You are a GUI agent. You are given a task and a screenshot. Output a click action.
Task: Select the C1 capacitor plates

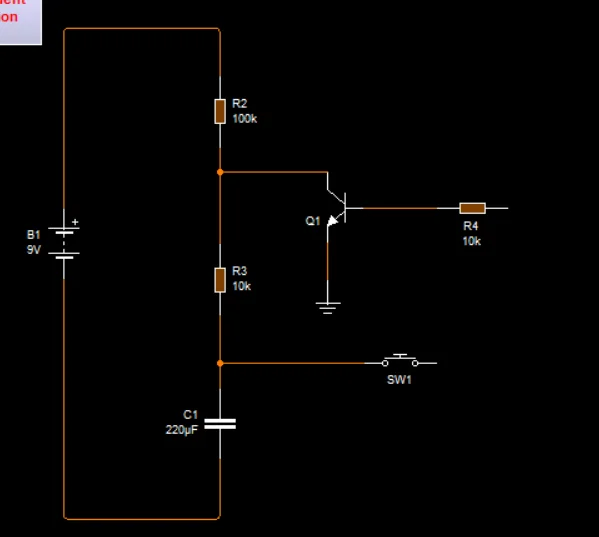(220, 424)
